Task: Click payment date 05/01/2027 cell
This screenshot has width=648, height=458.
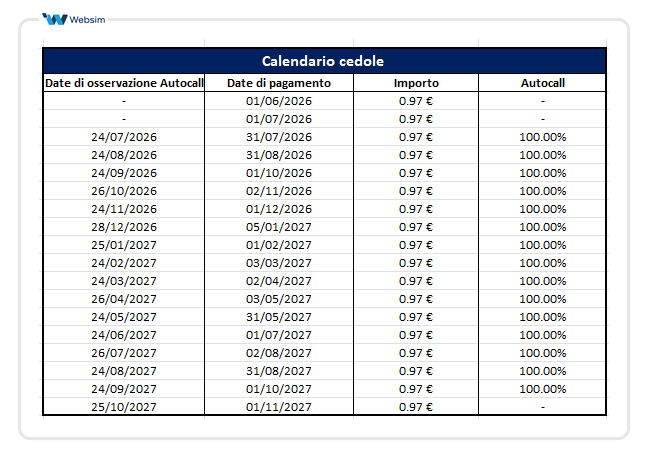Action: click(279, 227)
